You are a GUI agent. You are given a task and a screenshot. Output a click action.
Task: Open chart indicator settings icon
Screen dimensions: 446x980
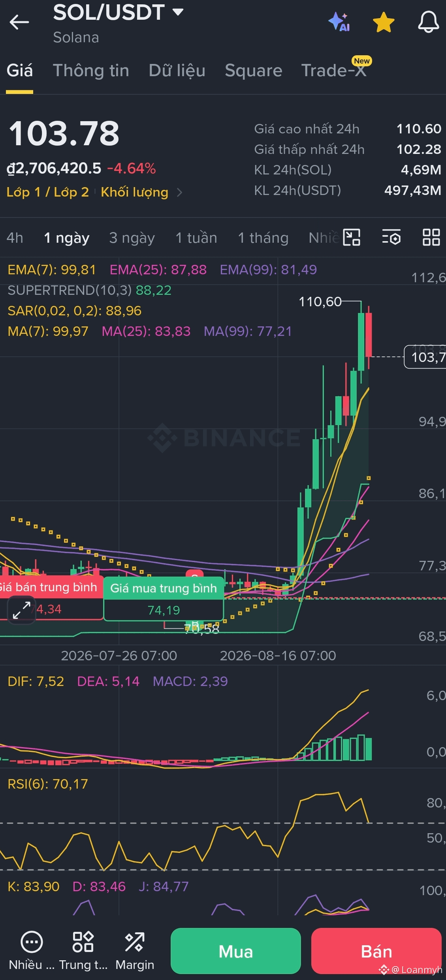pos(391,238)
